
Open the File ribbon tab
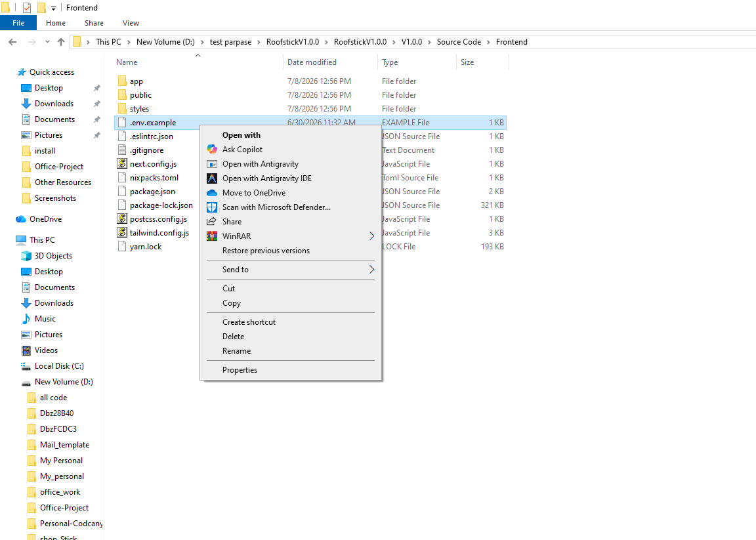tap(18, 23)
